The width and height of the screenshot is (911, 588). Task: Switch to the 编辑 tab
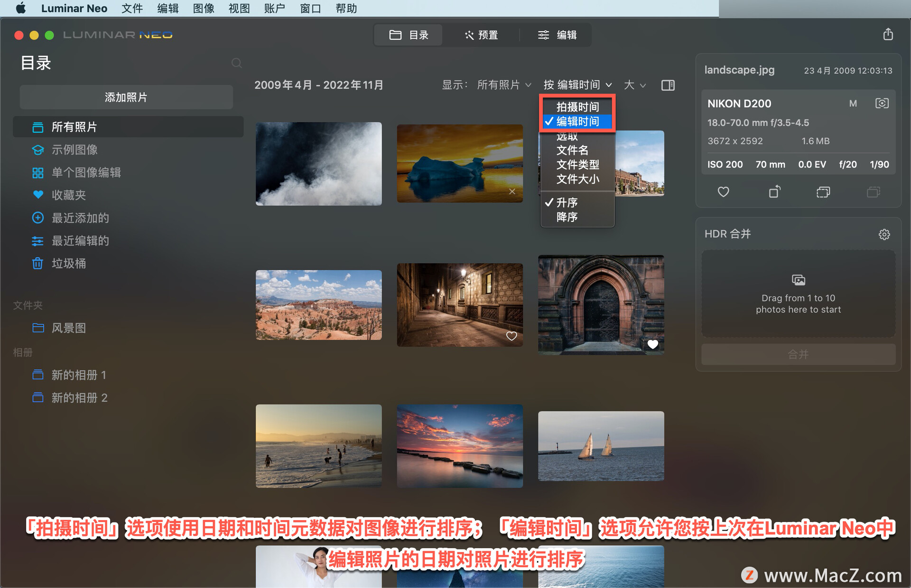point(557,35)
